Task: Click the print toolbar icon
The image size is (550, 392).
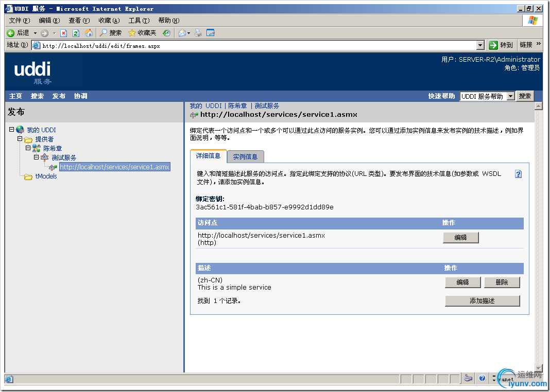Action: [198, 33]
